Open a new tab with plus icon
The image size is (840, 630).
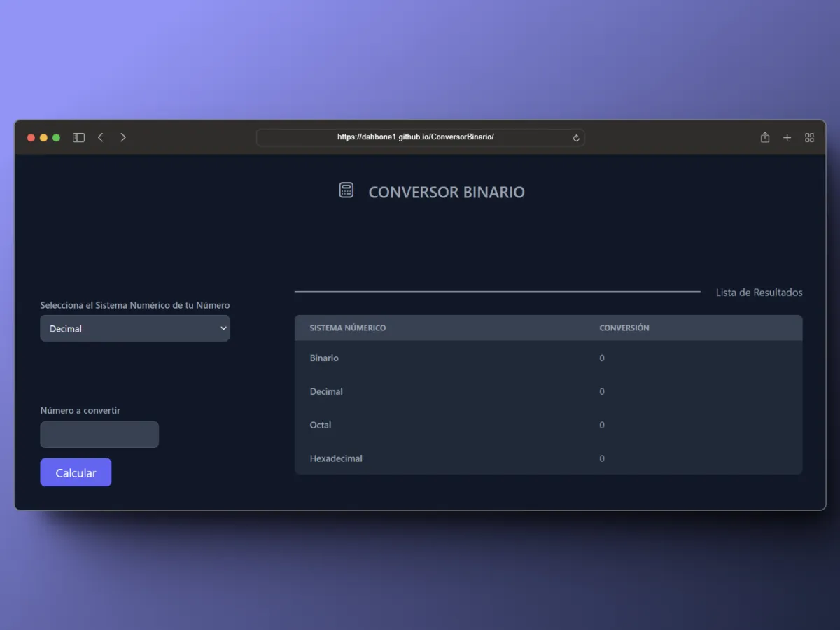tap(787, 138)
